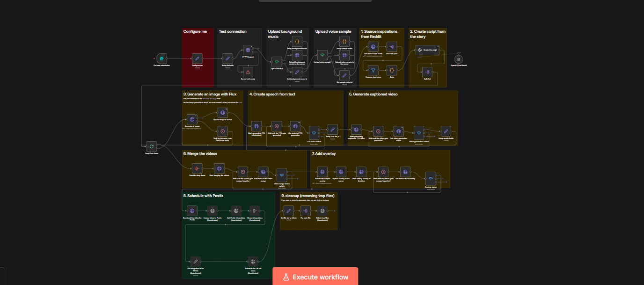
Task: Click the Upload music? switch node
Action: 277,62
